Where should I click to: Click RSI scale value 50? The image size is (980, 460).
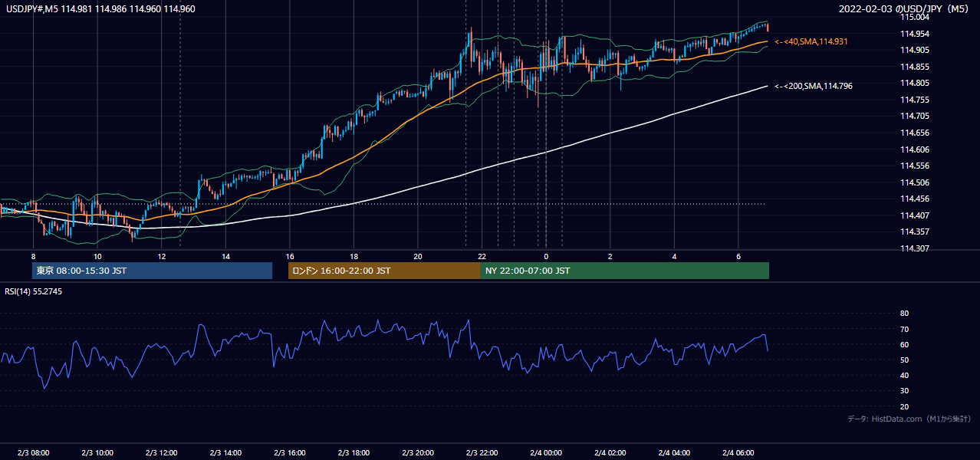click(x=904, y=360)
